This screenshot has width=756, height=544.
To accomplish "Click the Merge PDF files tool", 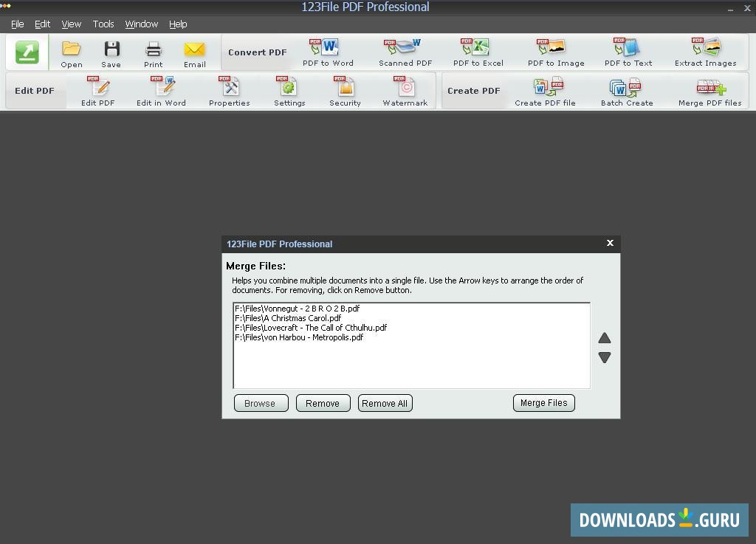I will coord(710,92).
